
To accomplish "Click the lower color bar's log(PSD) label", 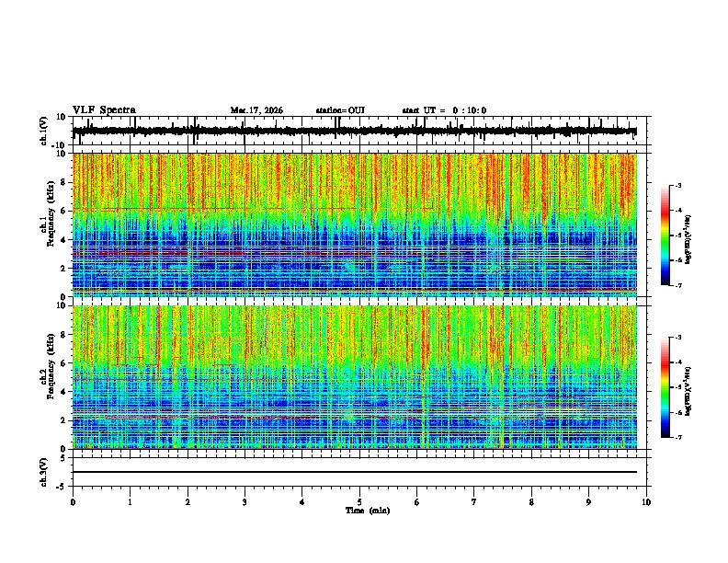I will pos(688,391).
